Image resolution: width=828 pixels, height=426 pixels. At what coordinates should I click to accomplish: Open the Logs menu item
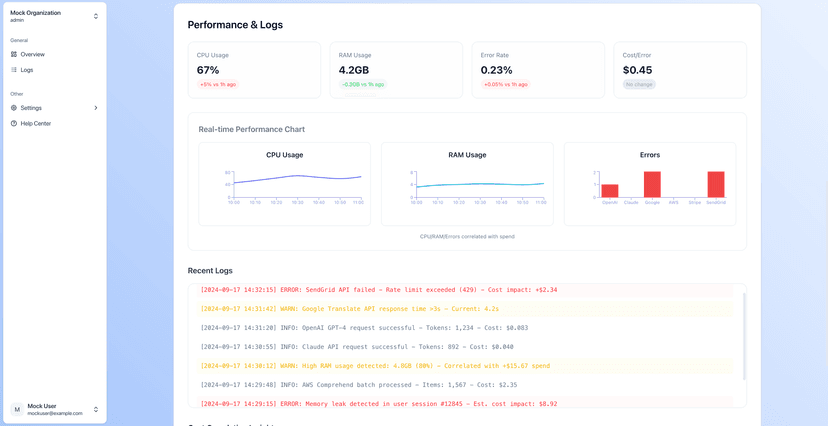click(27, 70)
